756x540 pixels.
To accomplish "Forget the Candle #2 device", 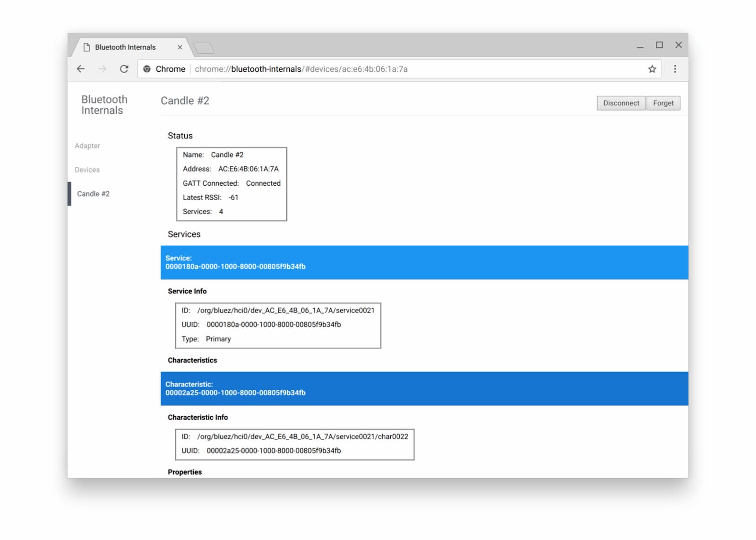I will (663, 103).
